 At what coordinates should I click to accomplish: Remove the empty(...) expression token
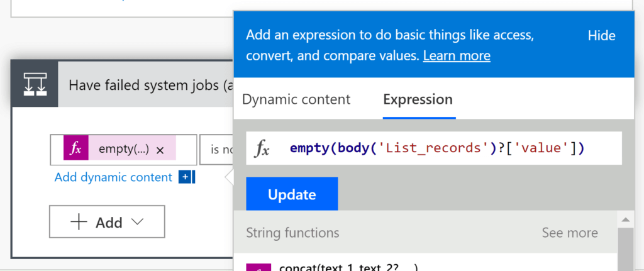[x=160, y=150]
